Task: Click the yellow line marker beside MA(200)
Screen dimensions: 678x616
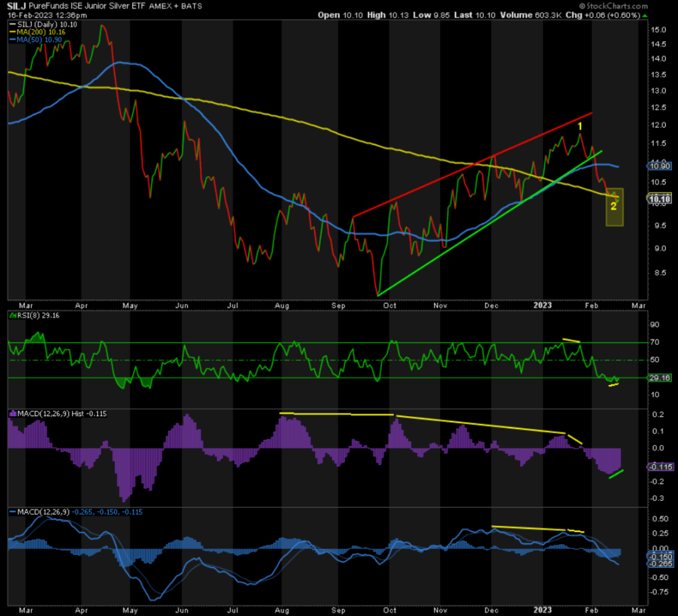Action: (12, 32)
